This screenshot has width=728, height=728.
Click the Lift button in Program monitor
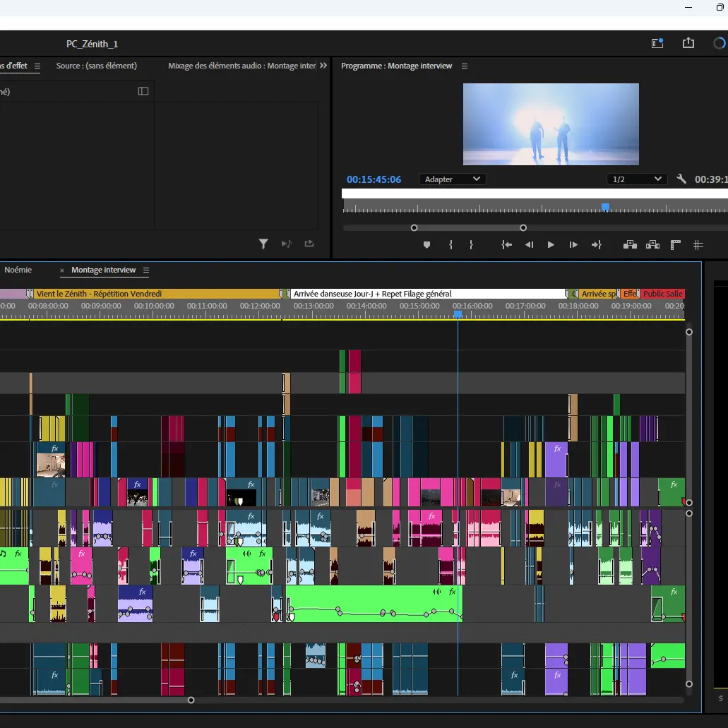[630, 245]
